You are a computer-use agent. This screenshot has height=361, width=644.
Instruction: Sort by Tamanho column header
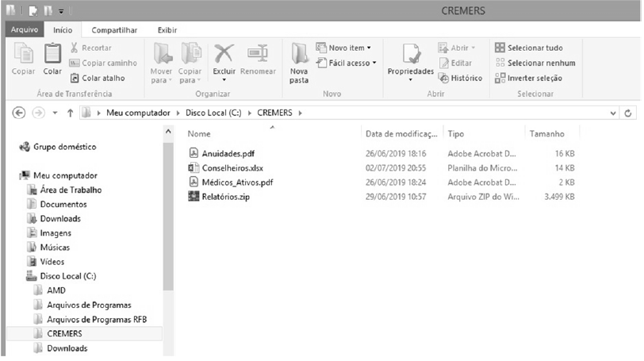coord(546,134)
